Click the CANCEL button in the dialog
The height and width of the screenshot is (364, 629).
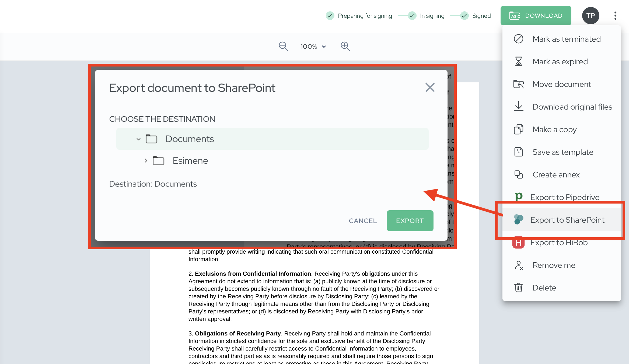(x=363, y=221)
